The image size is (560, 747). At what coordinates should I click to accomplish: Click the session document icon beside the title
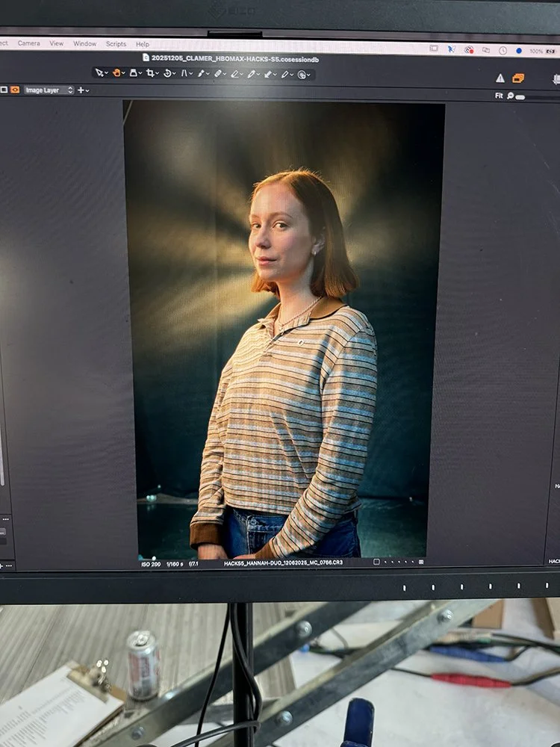pyautogui.click(x=146, y=58)
